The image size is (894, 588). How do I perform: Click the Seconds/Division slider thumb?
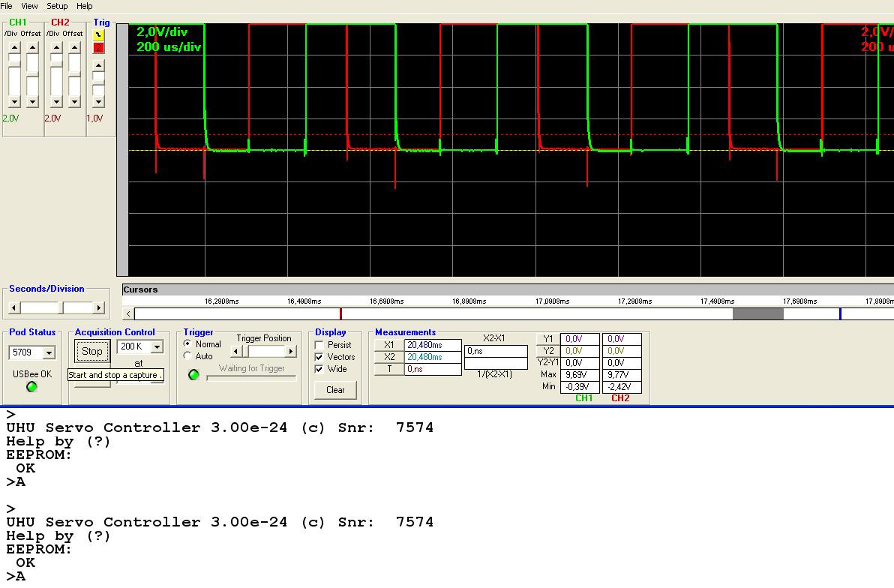click(62, 308)
